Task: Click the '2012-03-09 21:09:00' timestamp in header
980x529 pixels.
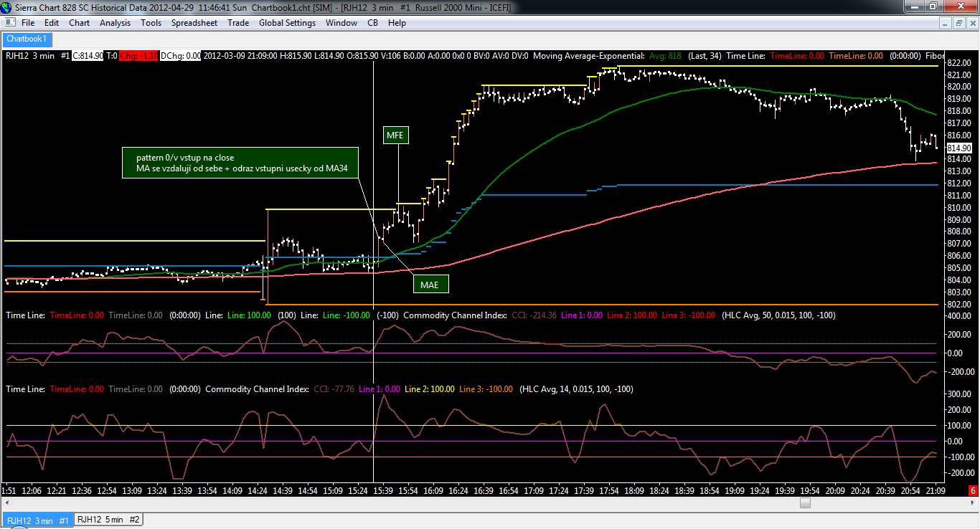Action: [242, 55]
